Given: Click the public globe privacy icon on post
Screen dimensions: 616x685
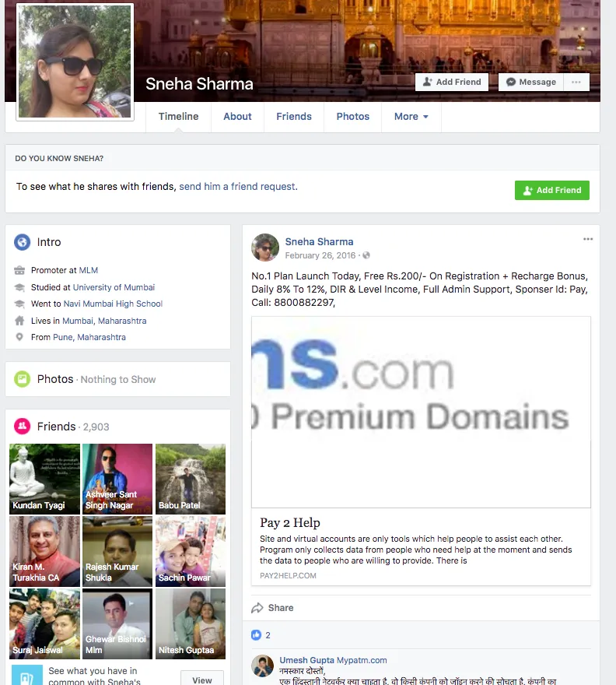Looking at the screenshot, I should (366, 255).
